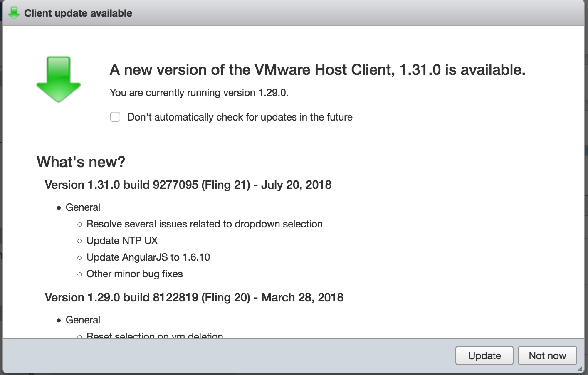Select the 'General' list heading under version 1.31.0
The width and height of the screenshot is (588, 375).
pos(83,207)
